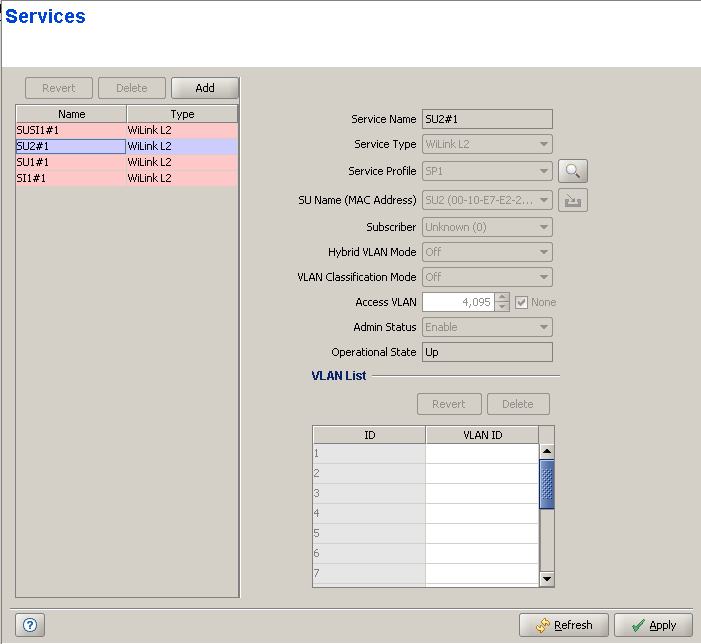Image resolution: width=701 pixels, height=644 pixels.
Task: Click the Service Name text field
Action: pyautogui.click(x=487, y=119)
